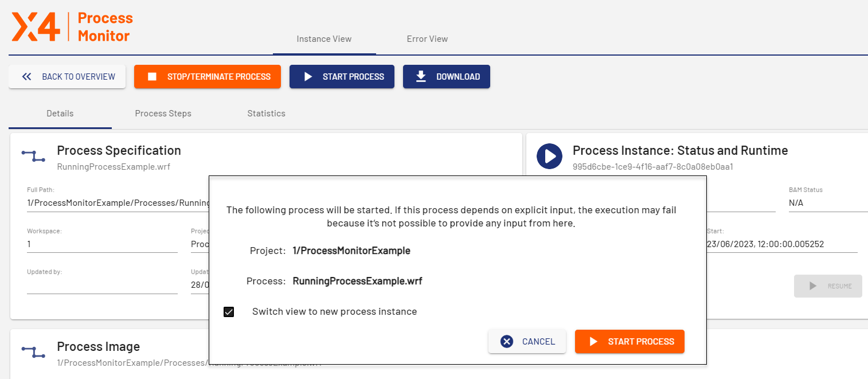The image size is (868, 379).
Task: Open the Process Steps tab
Action: pos(163,114)
